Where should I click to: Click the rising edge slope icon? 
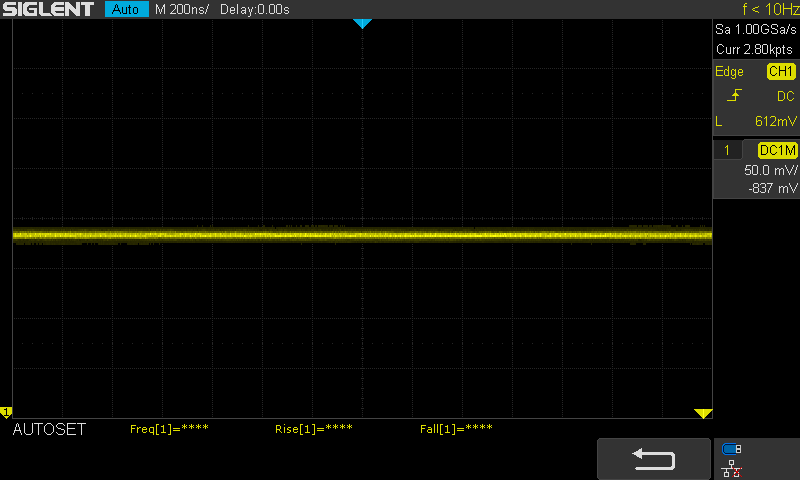(734, 95)
